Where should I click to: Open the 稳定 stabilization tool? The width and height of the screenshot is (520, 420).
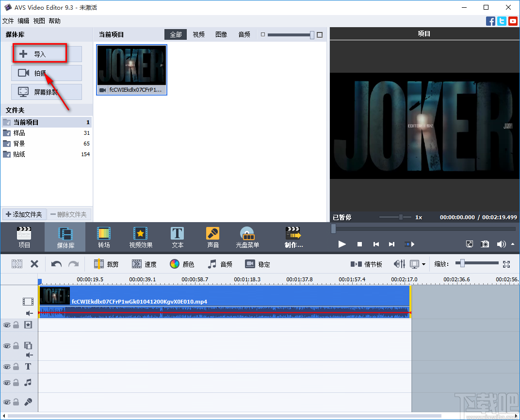(x=258, y=264)
